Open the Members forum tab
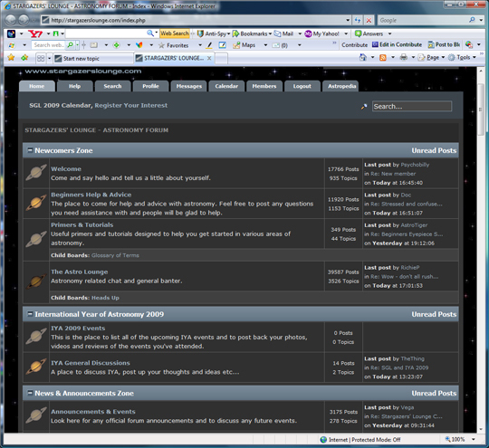The image size is (489, 448). click(x=264, y=86)
